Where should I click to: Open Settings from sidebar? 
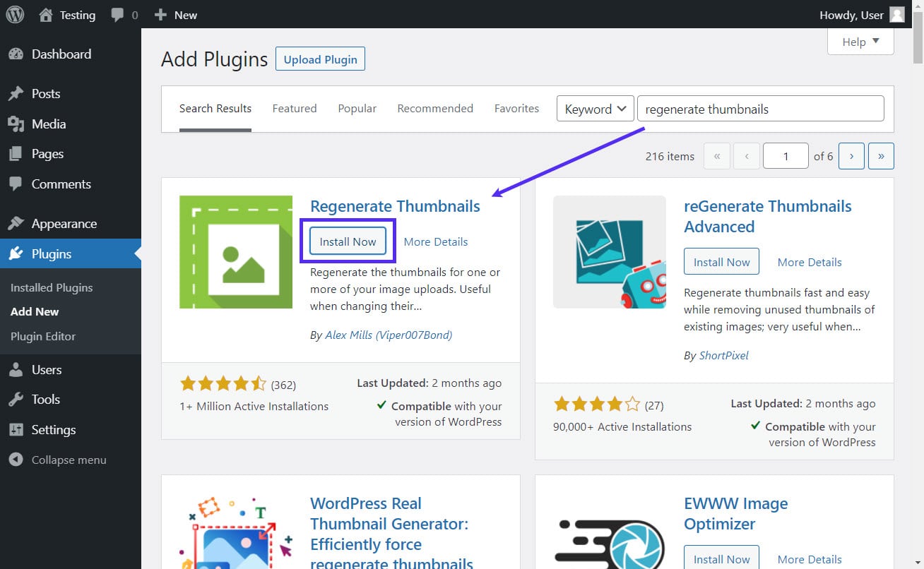point(53,430)
